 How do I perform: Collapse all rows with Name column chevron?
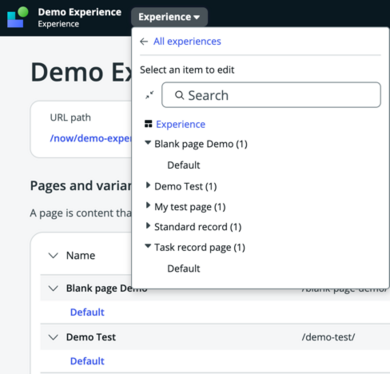point(54,256)
